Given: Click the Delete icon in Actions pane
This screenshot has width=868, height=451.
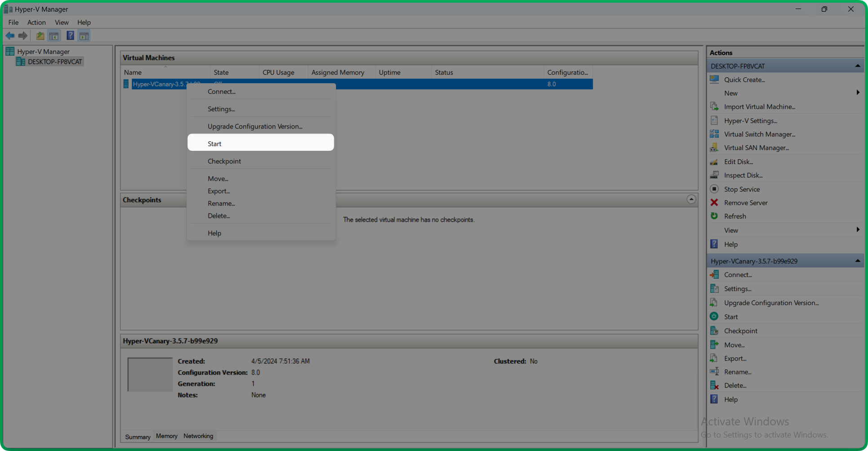Looking at the screenshot, I should tap(714, 385).
